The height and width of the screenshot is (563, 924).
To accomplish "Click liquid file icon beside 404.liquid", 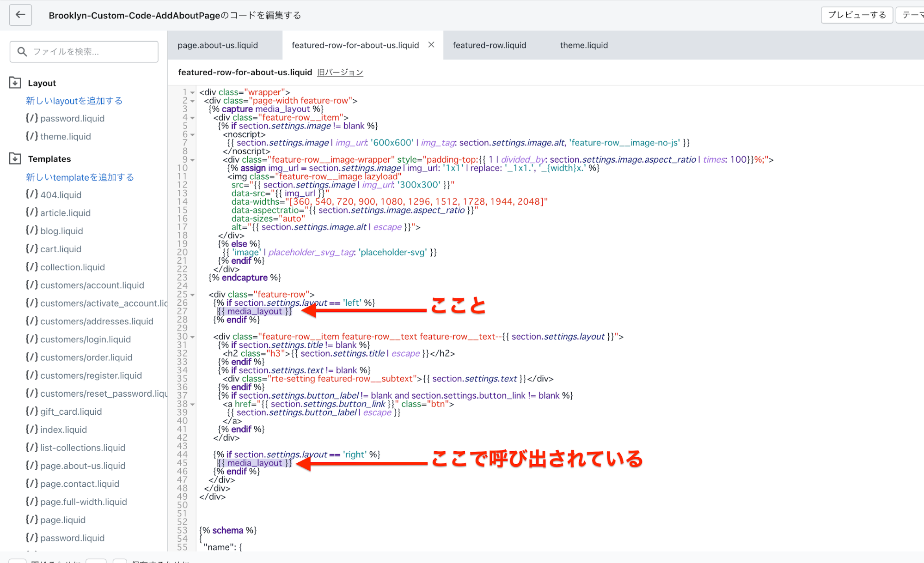I will [31, 194].
